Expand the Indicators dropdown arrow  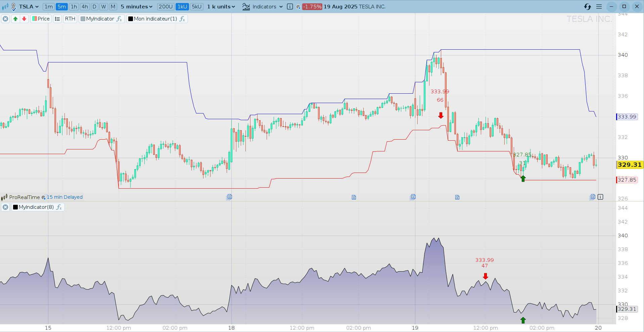click(x=281, y=7)
